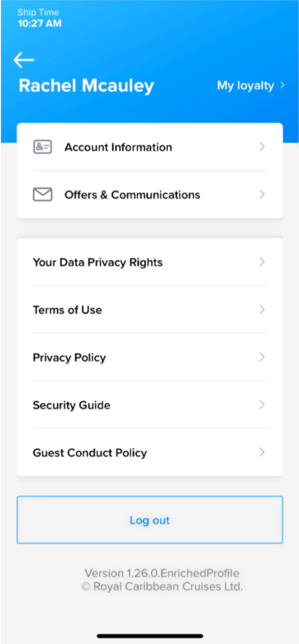Click the Privacy Policy chevron

[x=262, y=357]
